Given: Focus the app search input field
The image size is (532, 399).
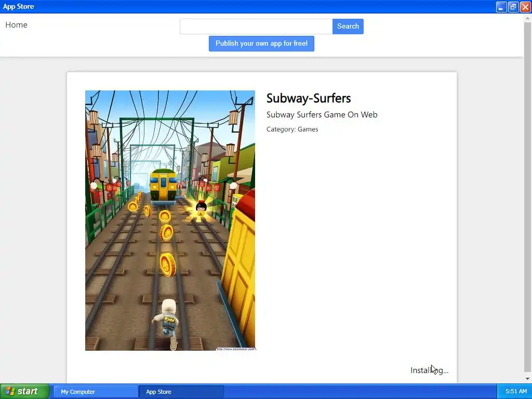Looking at the screenshot, I should pyautogui.click(x=256, y=26).
